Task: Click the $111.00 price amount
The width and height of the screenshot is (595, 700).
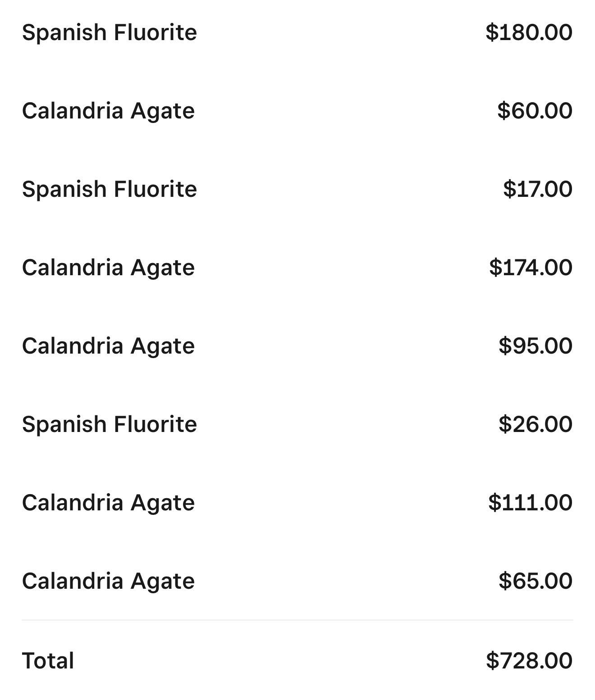Action: [530, 503]
